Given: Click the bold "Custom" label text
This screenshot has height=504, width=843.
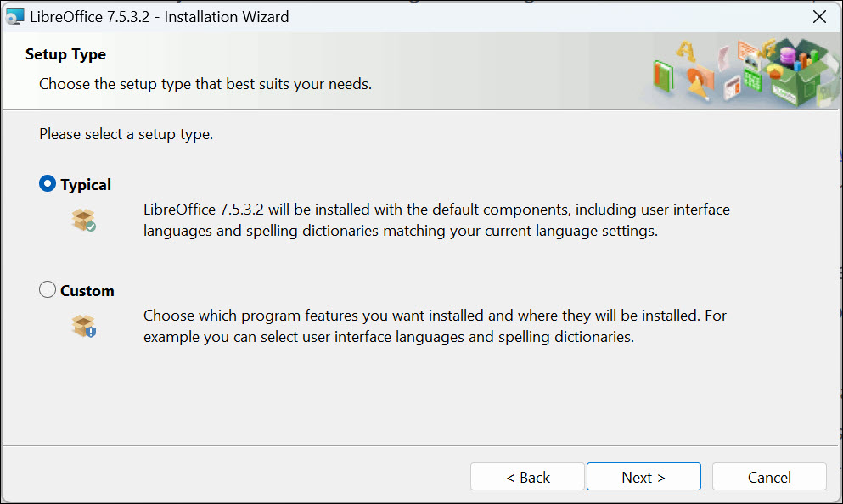Looking at the screenshot, I should tap(87, 291).
